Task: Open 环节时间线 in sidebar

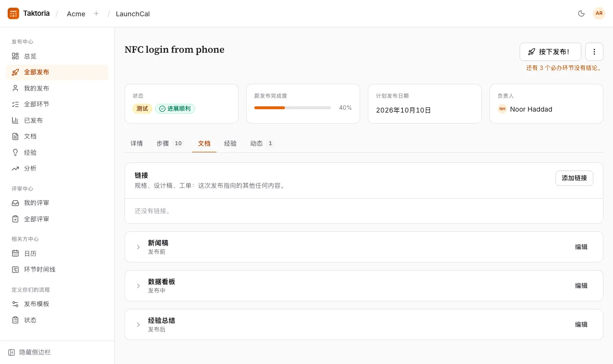Action: point(57,269)
